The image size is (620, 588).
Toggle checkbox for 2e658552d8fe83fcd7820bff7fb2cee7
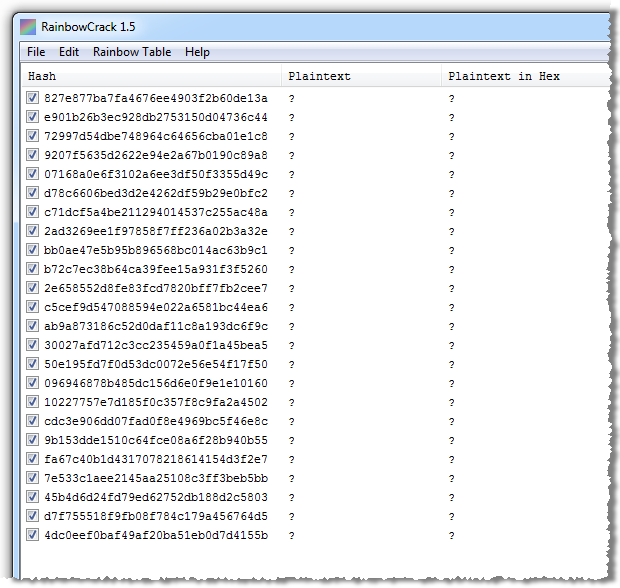tap(32, 287)
